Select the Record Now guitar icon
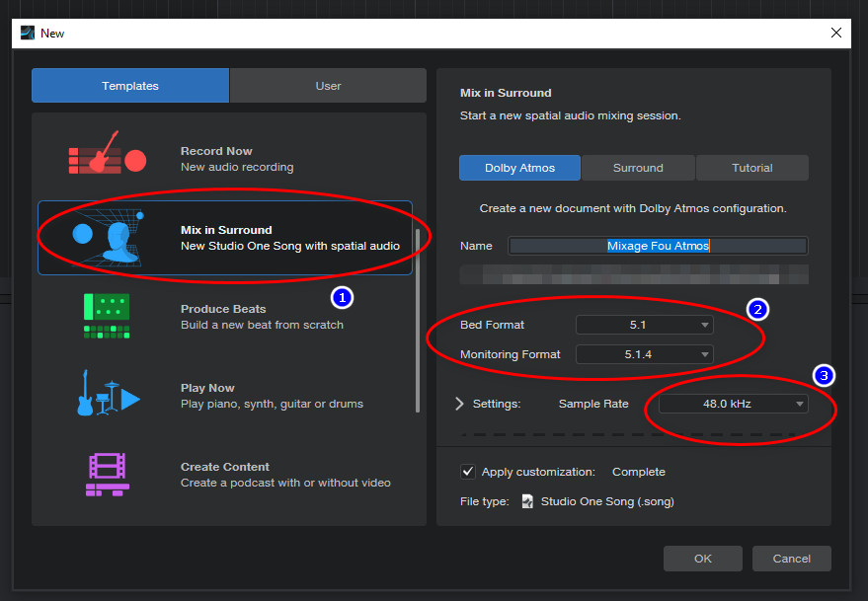Viewport: 868px width, 601px height. (x=108, y=153)
